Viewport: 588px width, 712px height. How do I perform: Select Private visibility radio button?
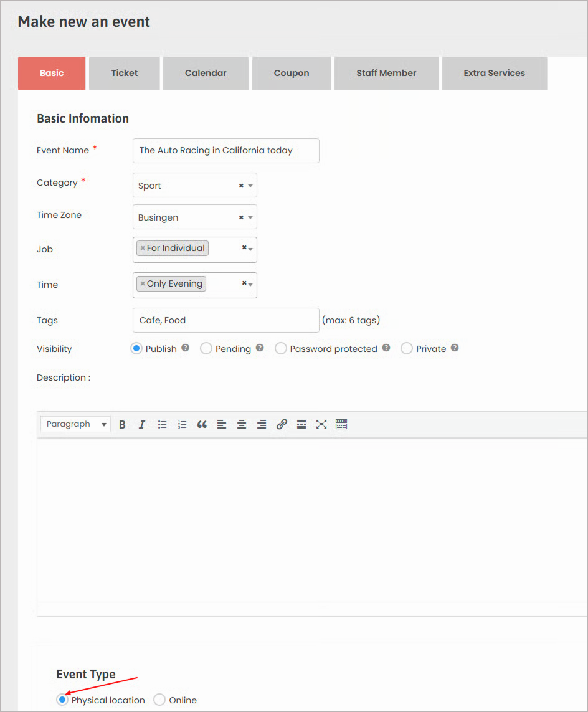point(407,349)
